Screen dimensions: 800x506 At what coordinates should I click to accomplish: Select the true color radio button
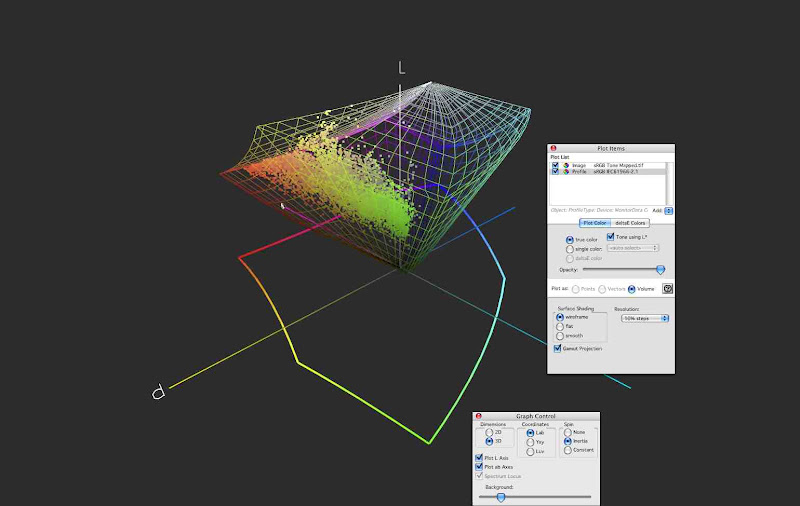(x=569, y=239)
